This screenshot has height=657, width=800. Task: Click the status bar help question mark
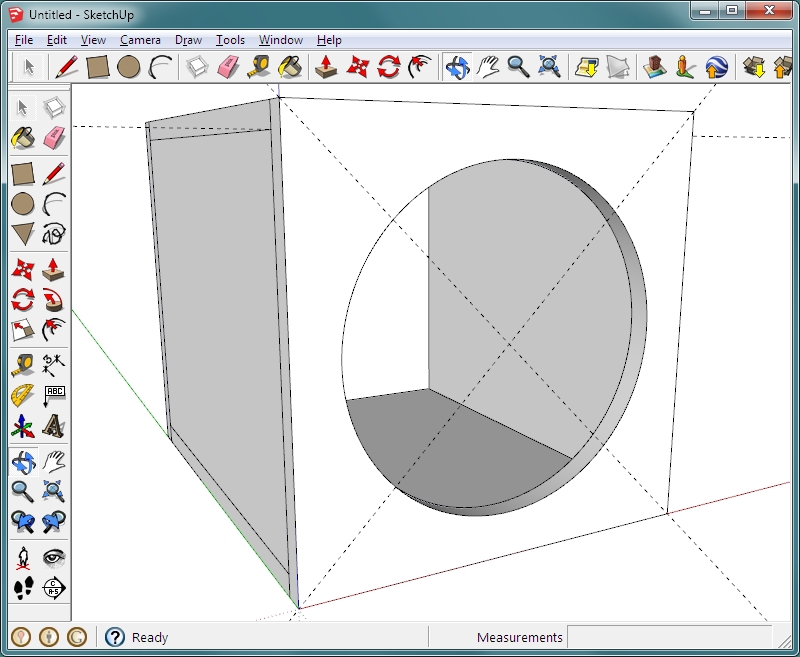click(x=115, y=637)
